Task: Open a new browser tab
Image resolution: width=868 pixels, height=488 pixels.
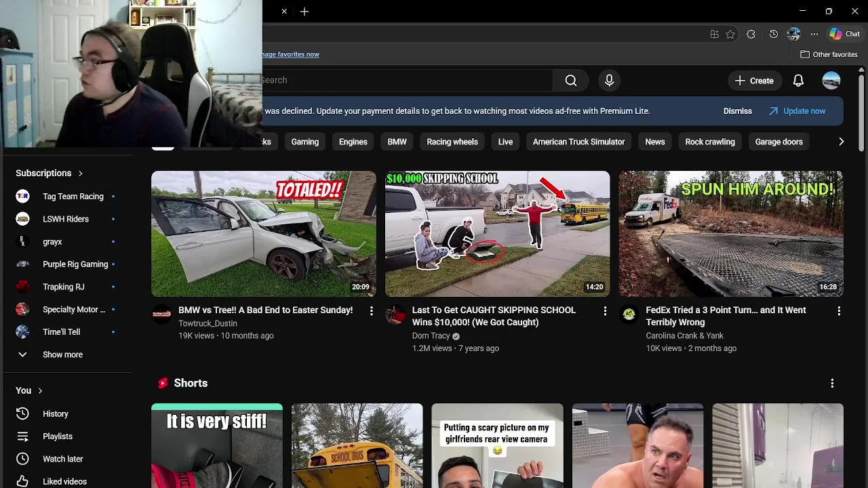Action: pos(304,12)
